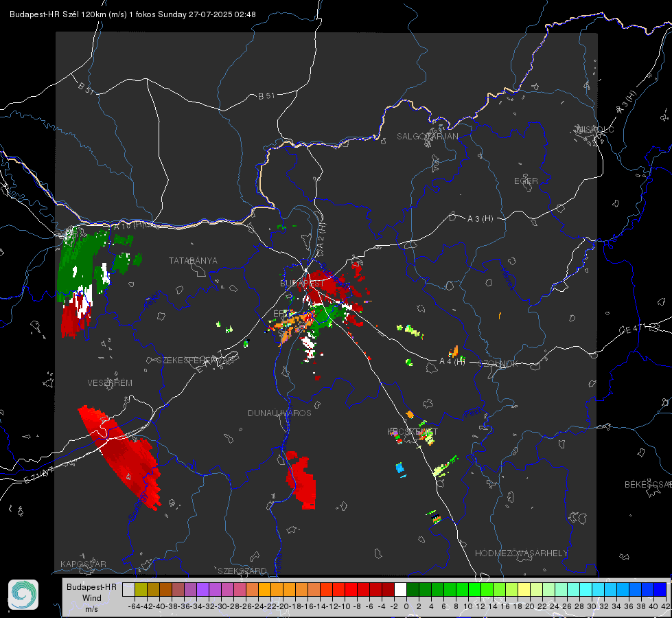672x618 pixels.
Task: Choose the yellow swatch between 18 and 20
Action: tap(524, 589)
